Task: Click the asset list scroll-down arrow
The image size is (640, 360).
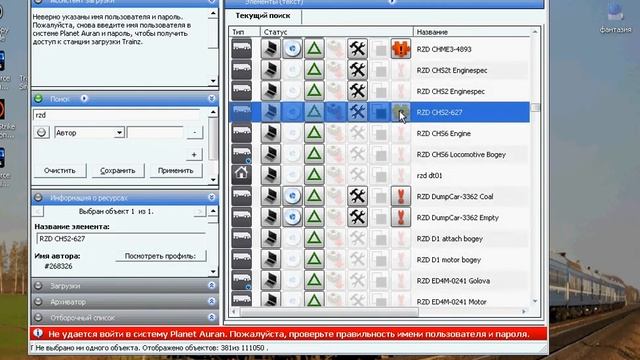Action: [x=535, y=301]
